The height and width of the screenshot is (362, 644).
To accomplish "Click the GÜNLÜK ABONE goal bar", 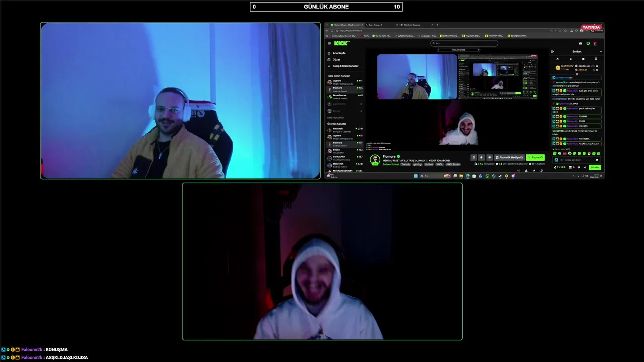I will [x=326, y=7].
